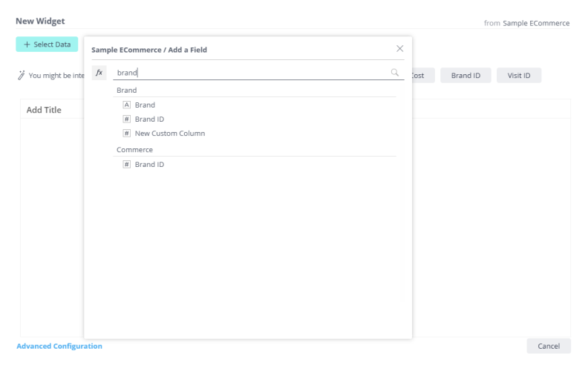588x371 pixels.
Task: Click the '#' icon beside New Custom Column
Action: tap(126, 134)
